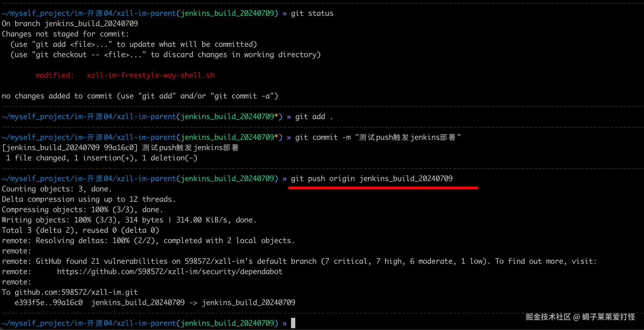Viewport: 644px width, 330px height.
Task: Click the red modified file name xzll-im-freestyle-way-shell.sh
Action: 151,75
